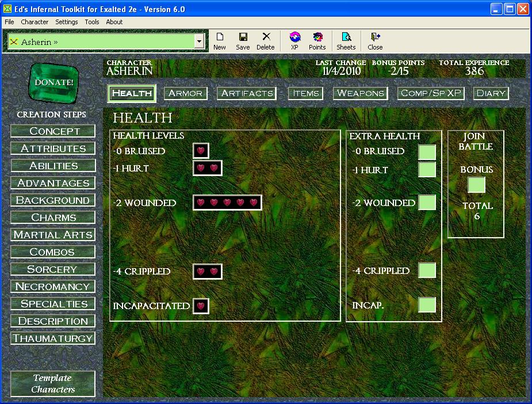Image resolution: width=532 pixels, height=404 pixels.
Task: Click the extra -2 Wounded health box
Action: pos(427,203)
